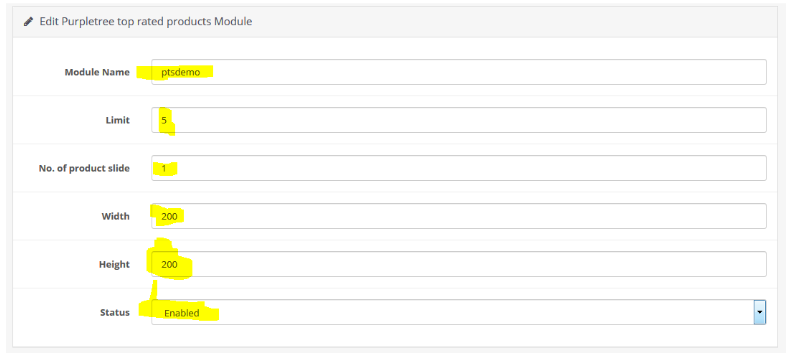Click the pencil edit icon in header
This screenshot has width=808, height=364.
coord(28,22)
